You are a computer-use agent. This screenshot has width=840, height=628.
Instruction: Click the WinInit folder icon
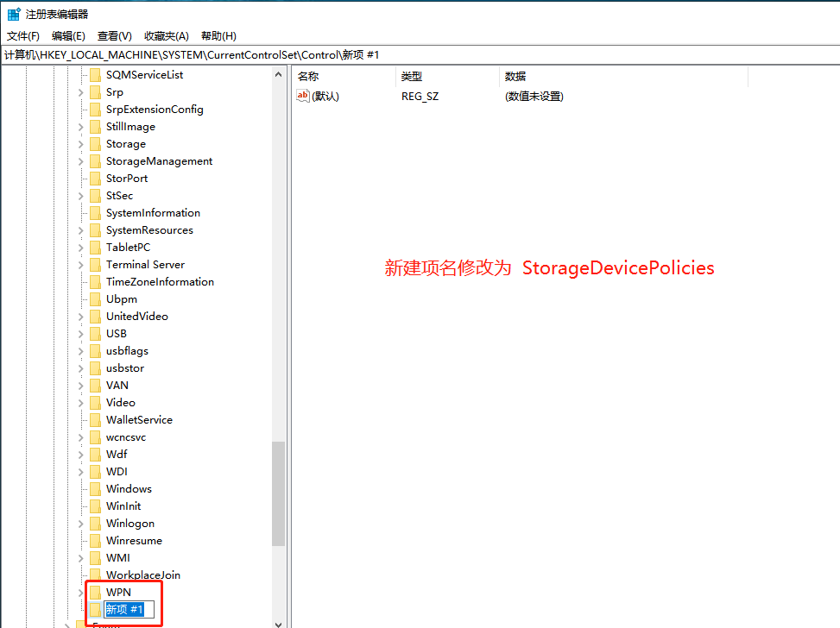[95, 506]
